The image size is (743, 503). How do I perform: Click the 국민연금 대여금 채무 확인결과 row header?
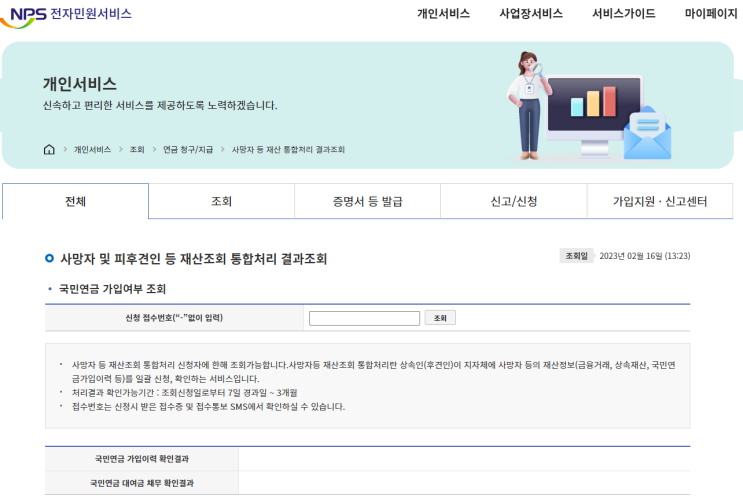pos(142,483)
